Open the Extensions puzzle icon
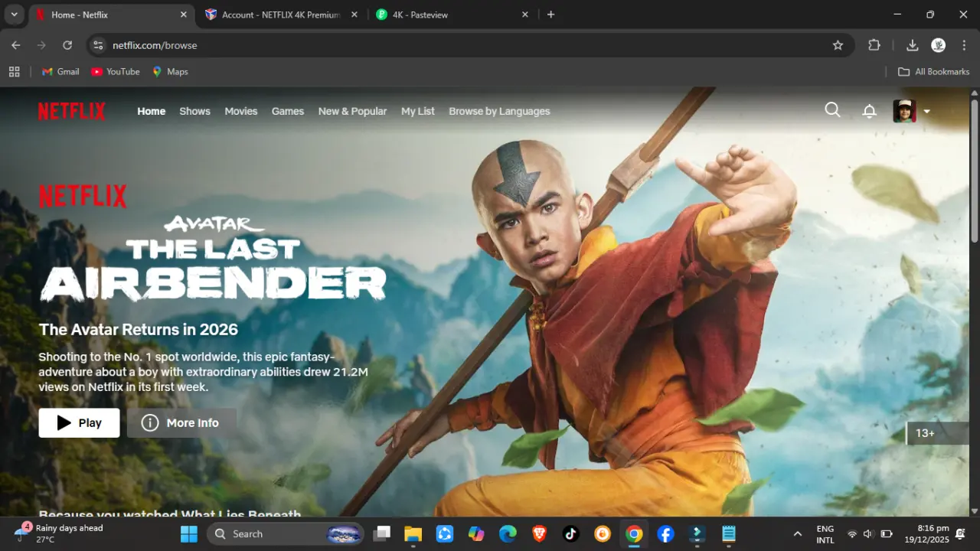The image size is (980, 551). pos(874,45)
